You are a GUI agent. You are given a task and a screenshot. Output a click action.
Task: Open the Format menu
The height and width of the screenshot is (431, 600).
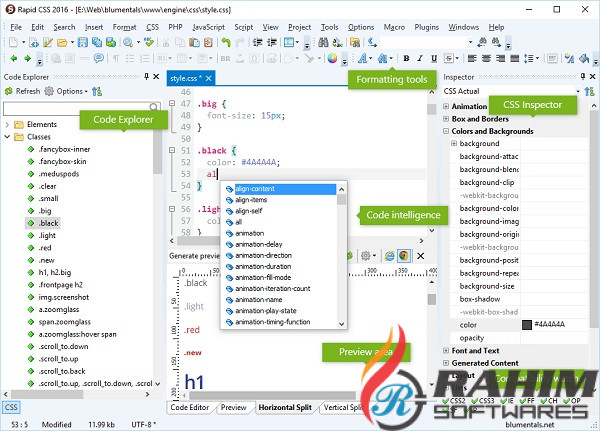coord(124,27)
